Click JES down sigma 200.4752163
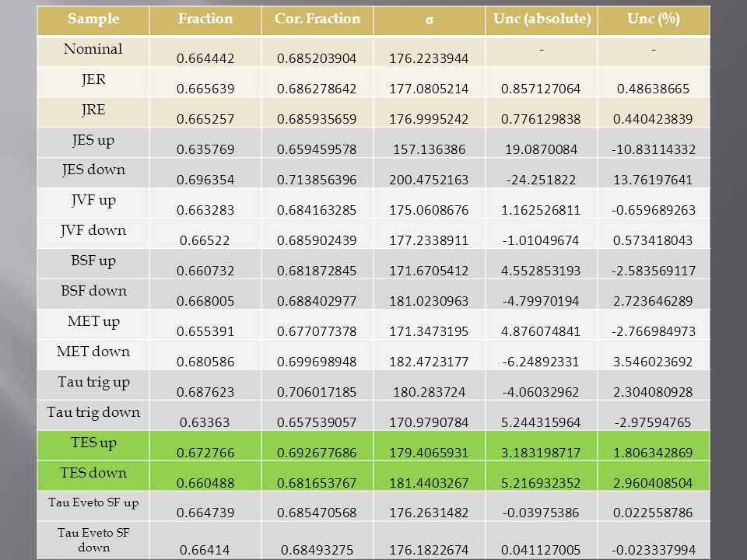 point(429,180)
